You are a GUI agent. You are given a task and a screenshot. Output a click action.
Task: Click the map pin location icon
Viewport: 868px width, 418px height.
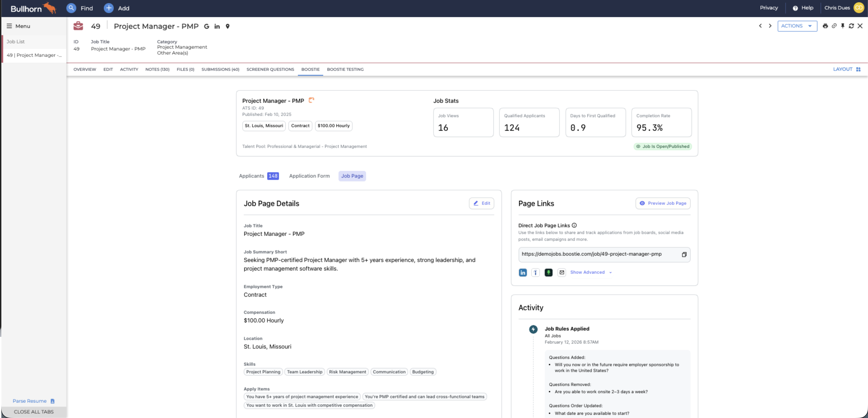[x=228, y=26]
